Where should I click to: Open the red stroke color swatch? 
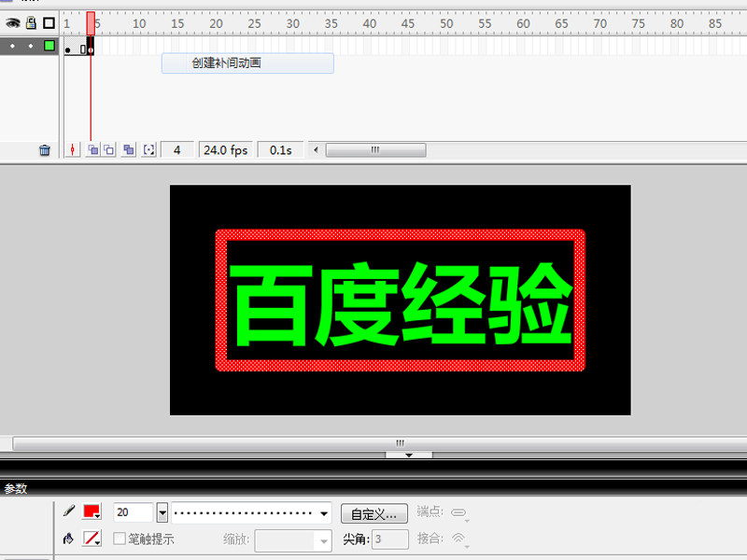coord(92,511)
